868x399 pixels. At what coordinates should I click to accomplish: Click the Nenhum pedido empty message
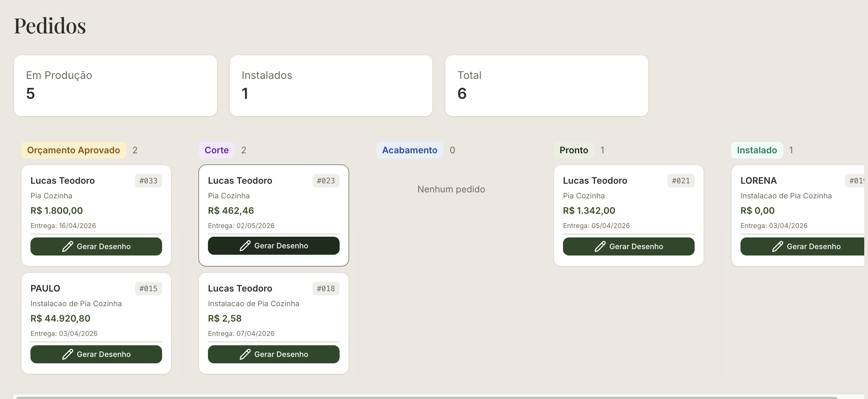(x=451, y=189)
